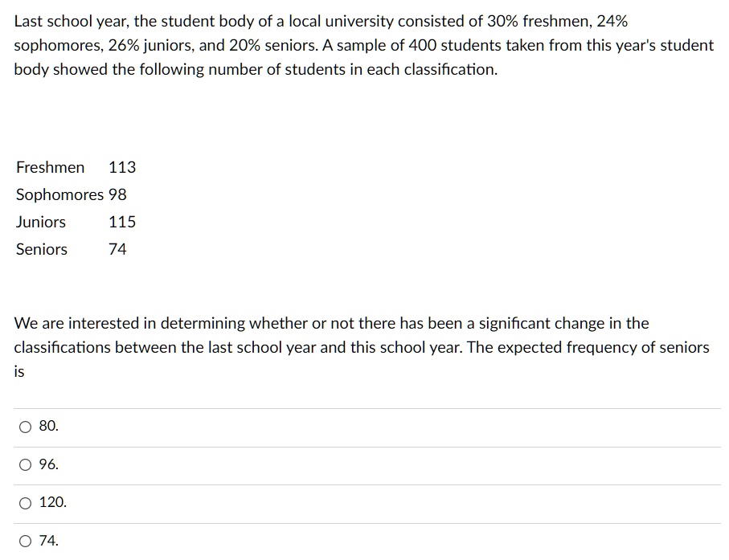Select the radio button for answer 120

point(25,502)
